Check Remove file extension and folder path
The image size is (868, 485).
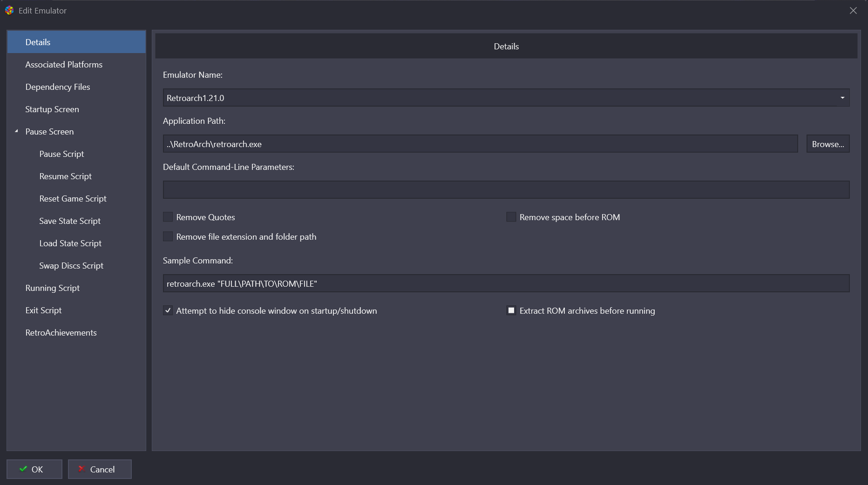[x=168, y=236]
